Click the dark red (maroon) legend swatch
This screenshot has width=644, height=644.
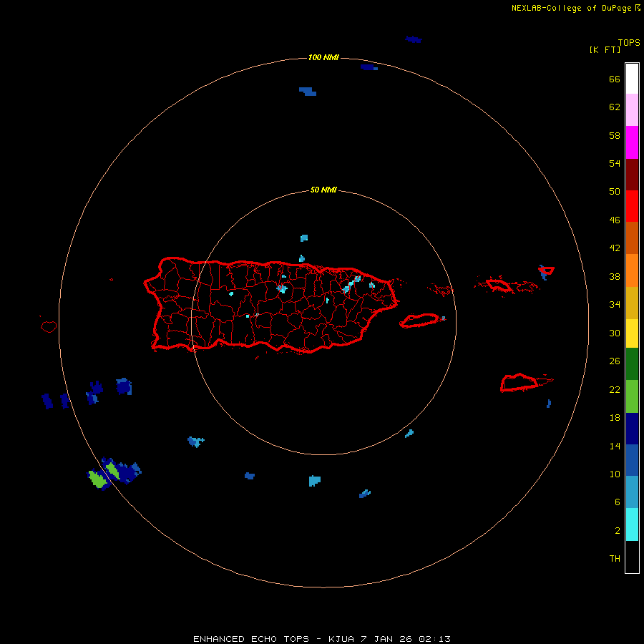[x=632, y=175]
